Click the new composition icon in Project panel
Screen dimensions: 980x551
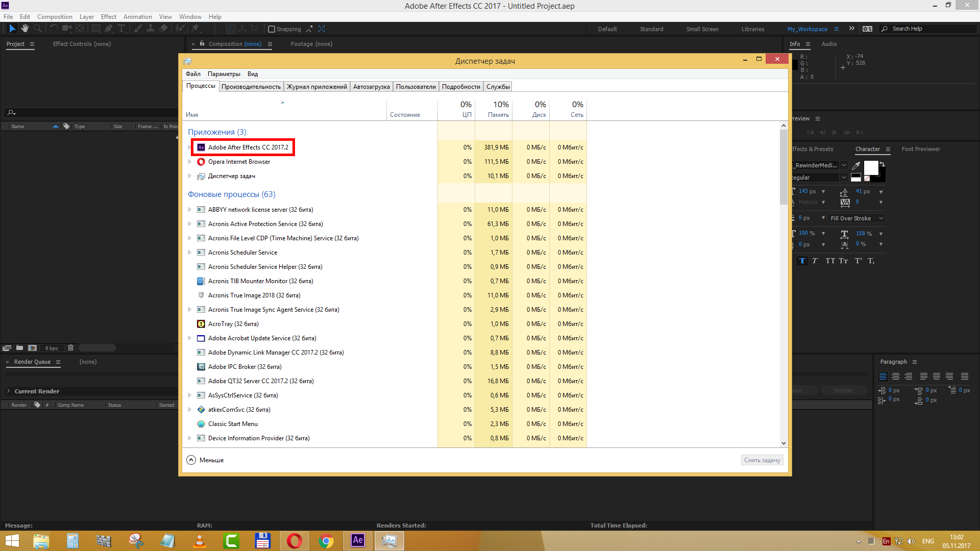click(33, 348)
